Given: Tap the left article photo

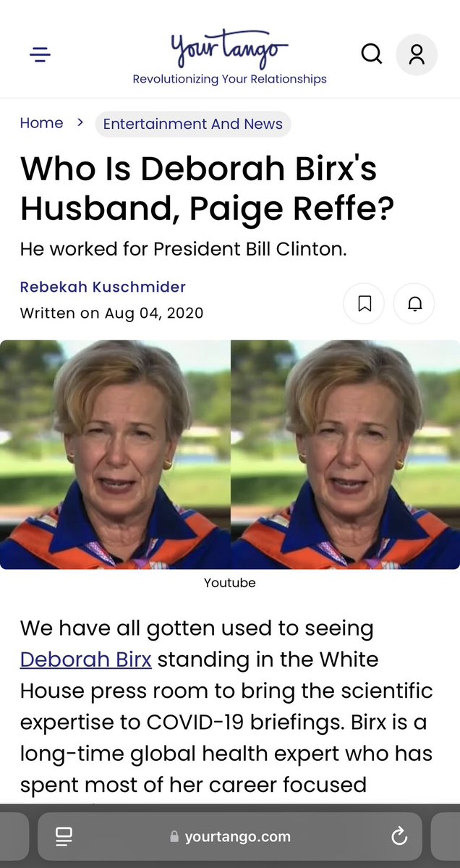Looking at the screenshot, I should click(x=115, y=455).
